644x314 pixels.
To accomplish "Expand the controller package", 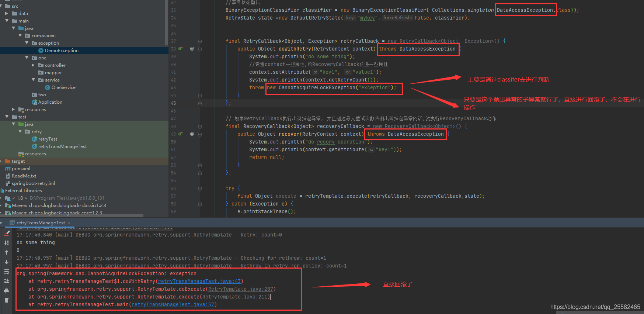I will pyautogui.click(x=34, y=65).
